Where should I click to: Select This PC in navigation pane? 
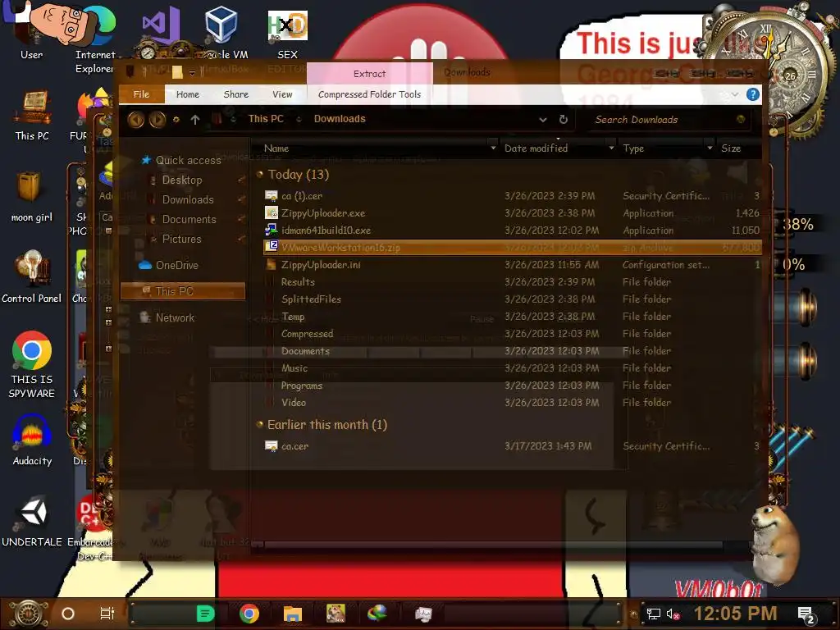point(183,291)
